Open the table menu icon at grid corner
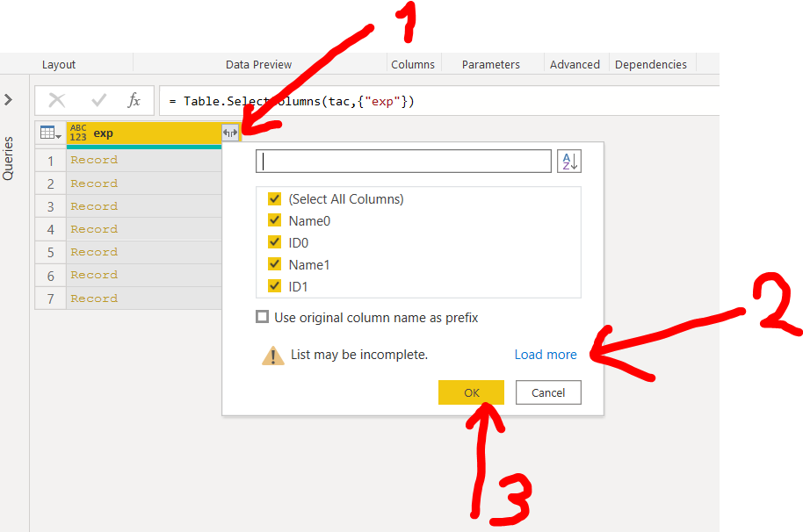This screenshot has width=803, height=532. [50, 133]
